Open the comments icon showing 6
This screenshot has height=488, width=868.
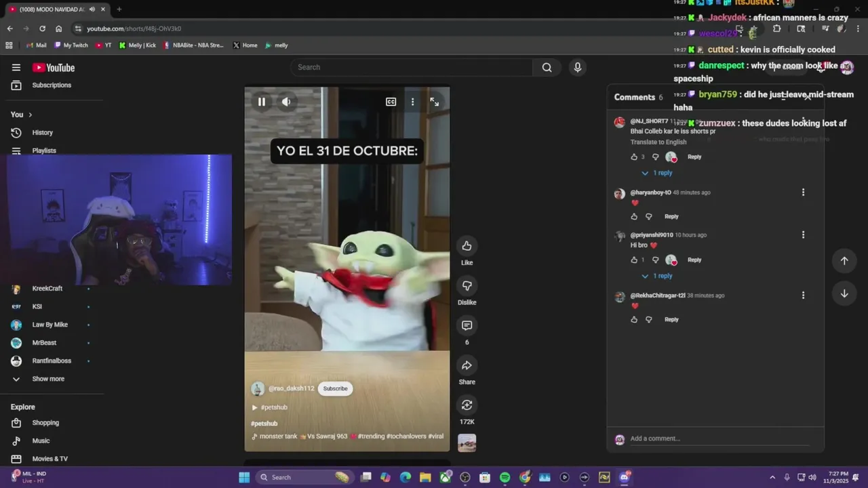click(x=467, y=325)
